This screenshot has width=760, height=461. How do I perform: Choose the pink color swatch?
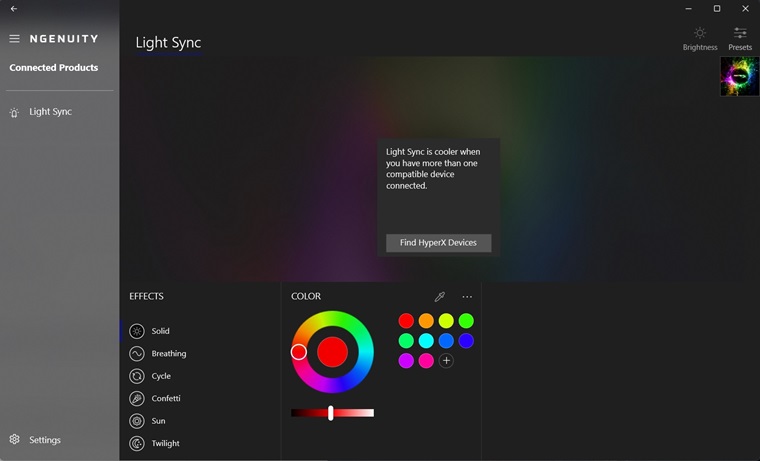[x=426, y=361]
